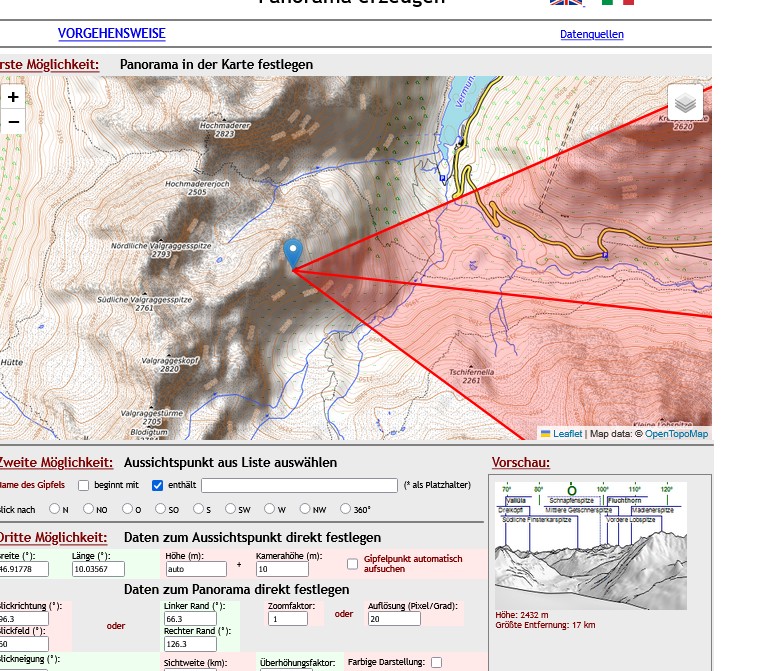This screenshot has width=776, height=671.
Task: Zoom in on the map
Action: (13, 97)
